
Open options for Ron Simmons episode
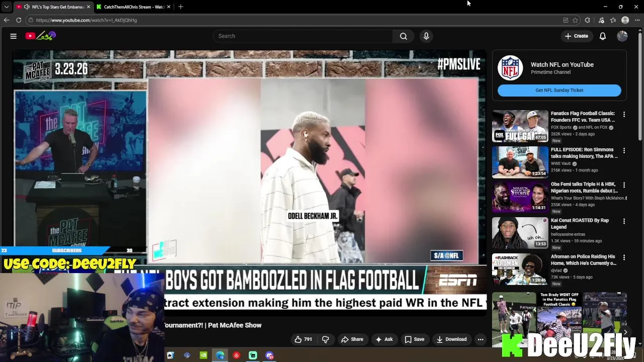tap(624, 151)
